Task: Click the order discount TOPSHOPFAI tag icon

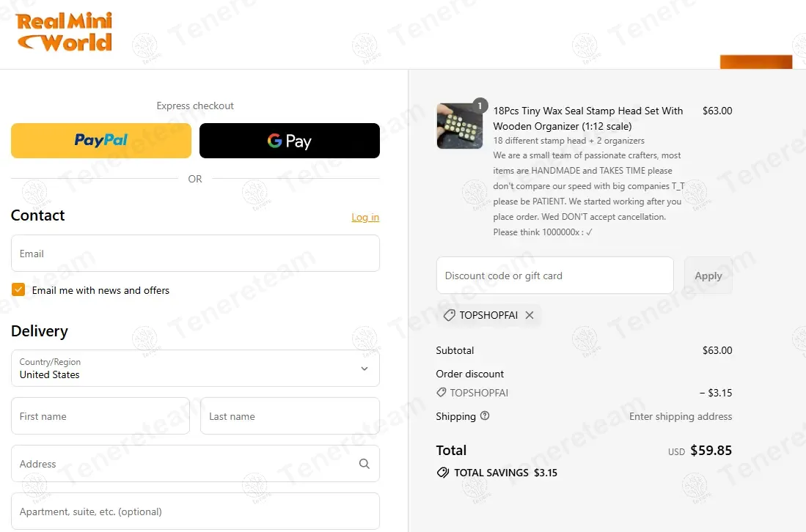Action: coord(441,393)
